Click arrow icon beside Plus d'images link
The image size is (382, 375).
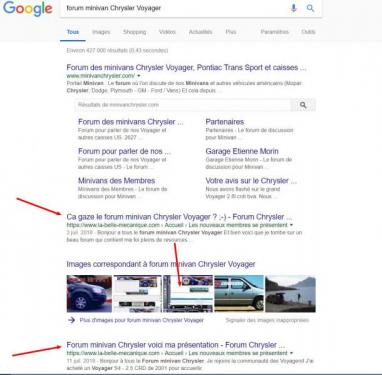[x=71, y=320]
